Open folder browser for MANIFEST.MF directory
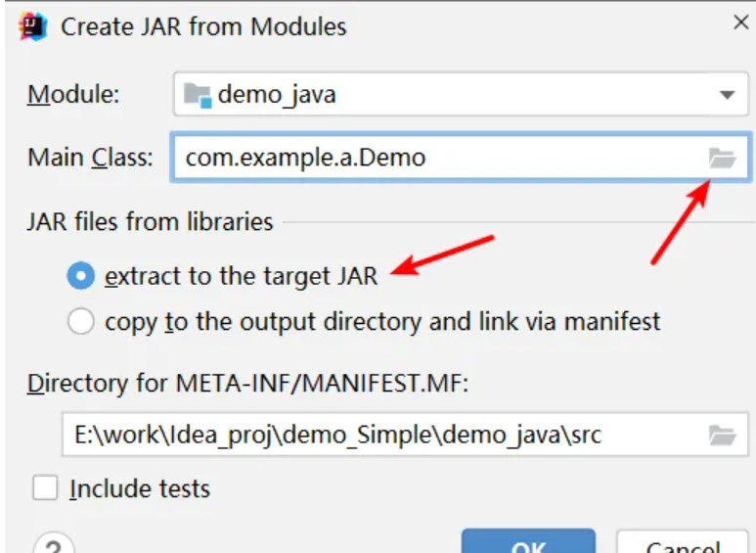The height and width of the screenshot is (553, 756). (x=722, y=435)
